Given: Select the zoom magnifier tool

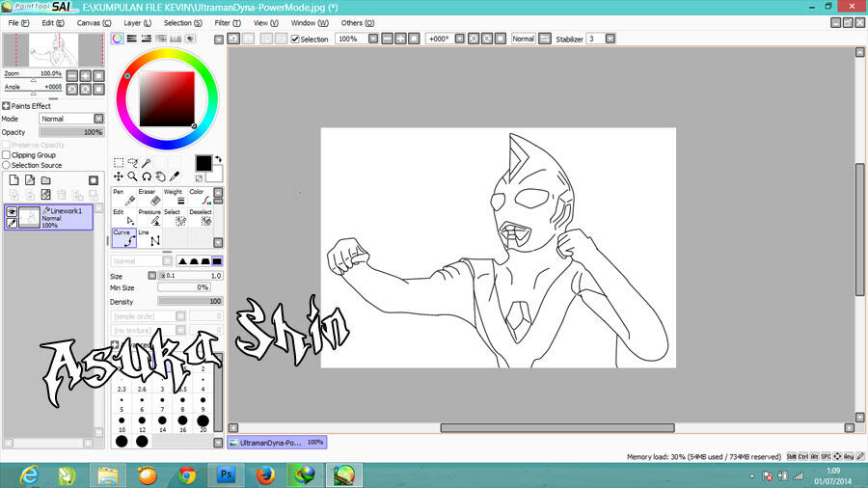Looking at the screenshot, I should (x=132, y=176).
